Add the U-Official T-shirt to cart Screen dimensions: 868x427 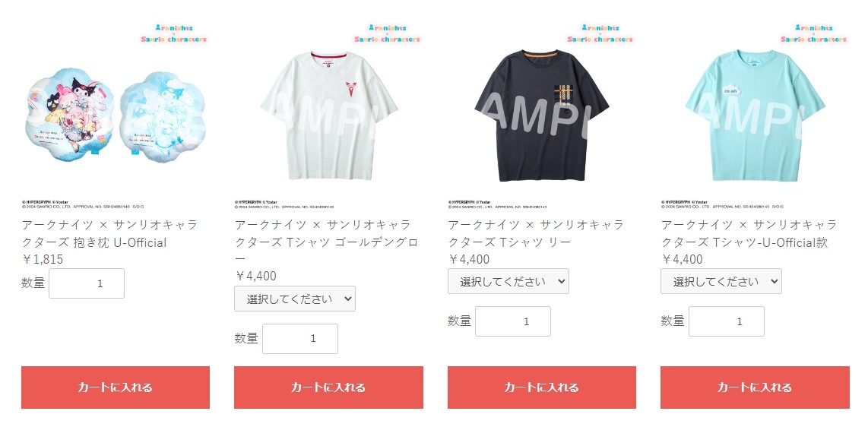755,387
